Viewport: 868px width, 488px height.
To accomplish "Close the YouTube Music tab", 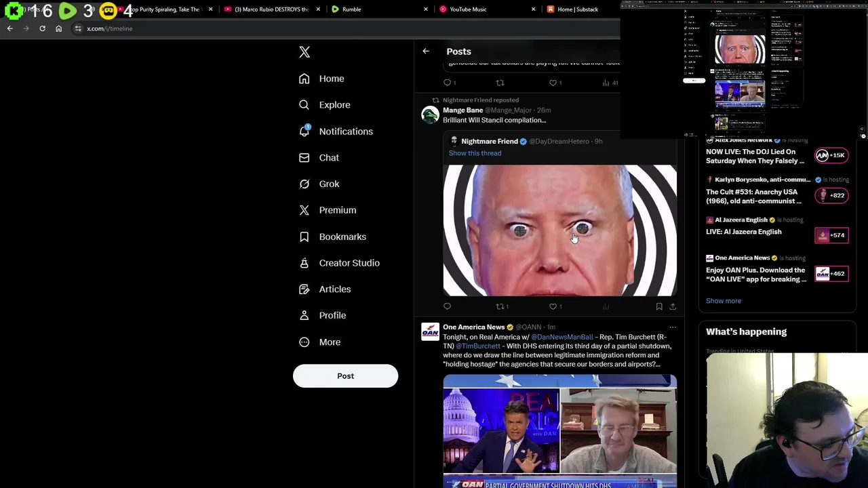I will click(533, 9).
